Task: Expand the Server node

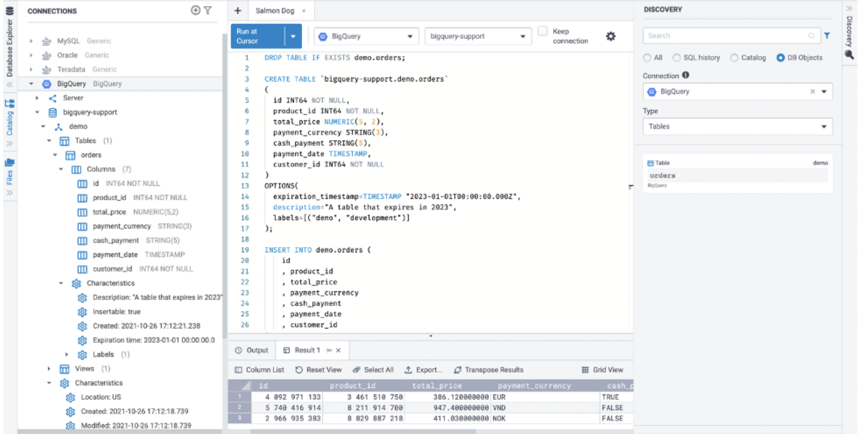Action: click(x=37, y=98)
